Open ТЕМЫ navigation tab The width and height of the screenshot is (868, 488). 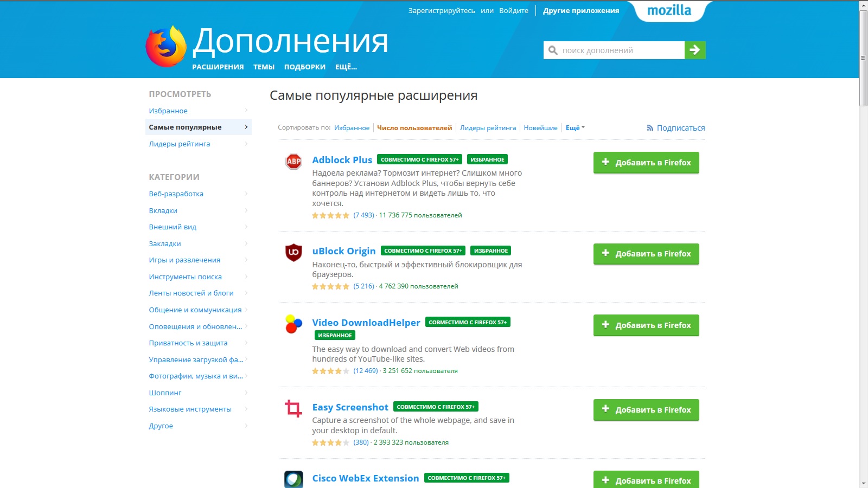(x=264, y=67)
